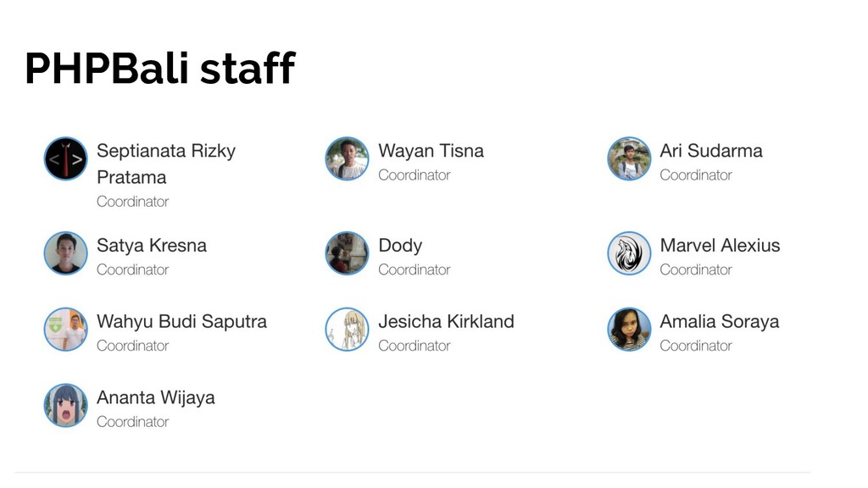
Task: Visit the Ari Sudarma name link
Action: pos(711,151)
